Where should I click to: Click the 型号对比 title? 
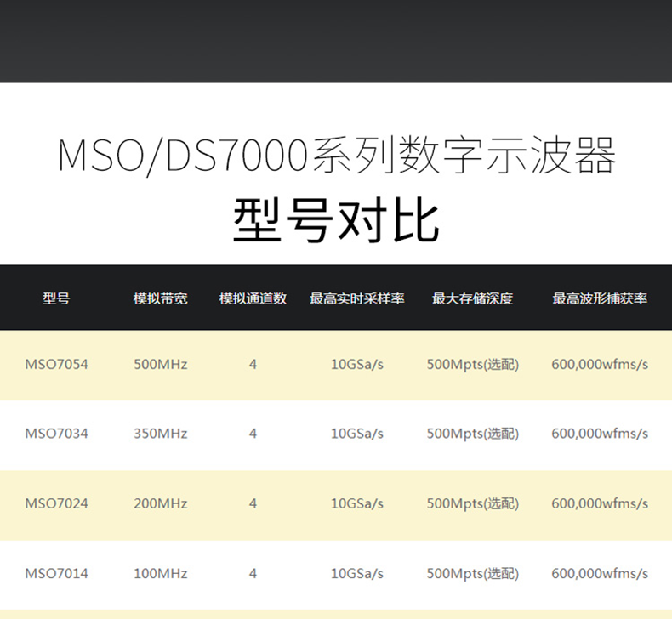pyautogui.click(x=337, y=220)
